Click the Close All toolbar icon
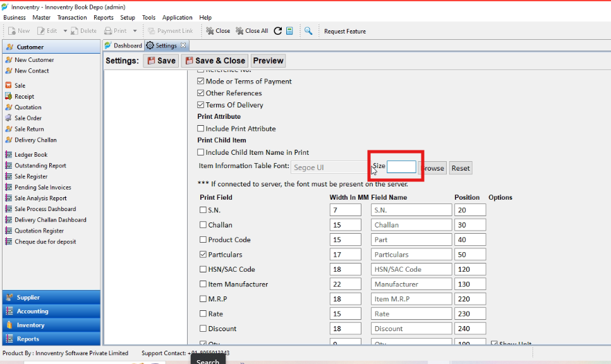Image resolution: width=611 pixels, height=364 pixels. tap(251, 31)
